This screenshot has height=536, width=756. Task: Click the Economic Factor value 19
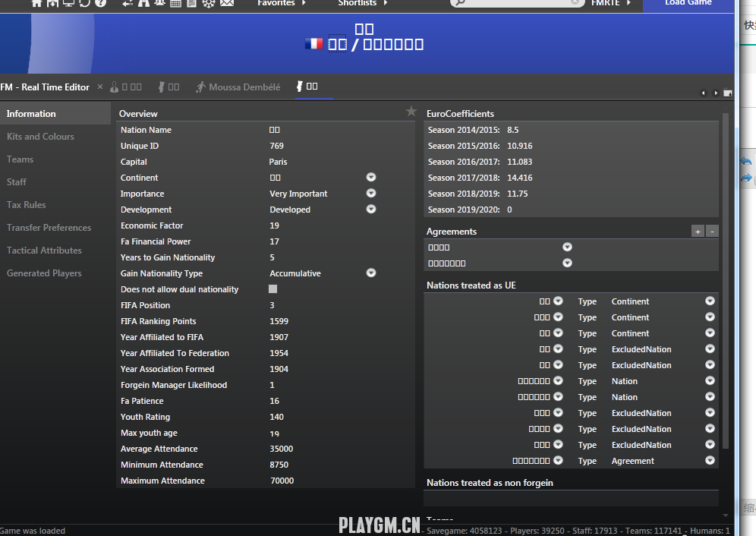coord(274,225)
